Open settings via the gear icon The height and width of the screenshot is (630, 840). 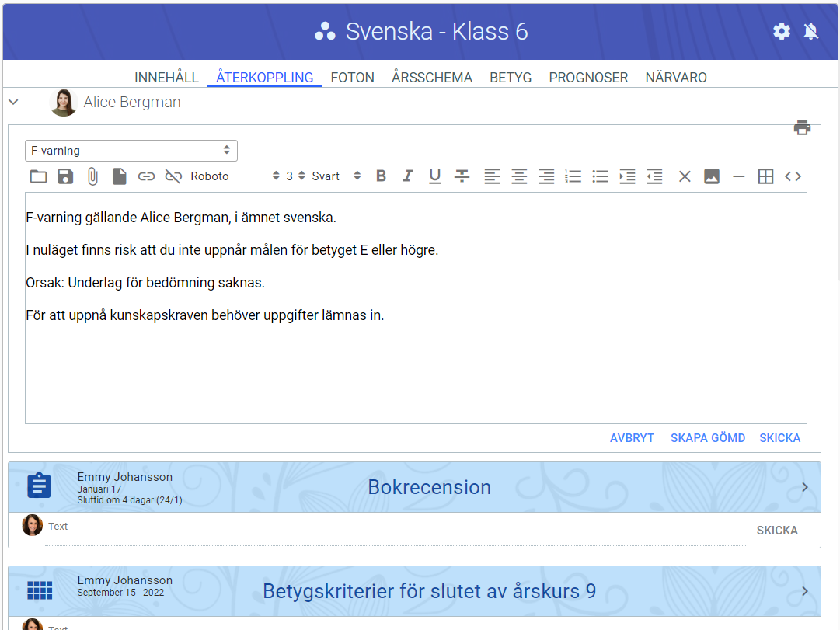[781, 31]
